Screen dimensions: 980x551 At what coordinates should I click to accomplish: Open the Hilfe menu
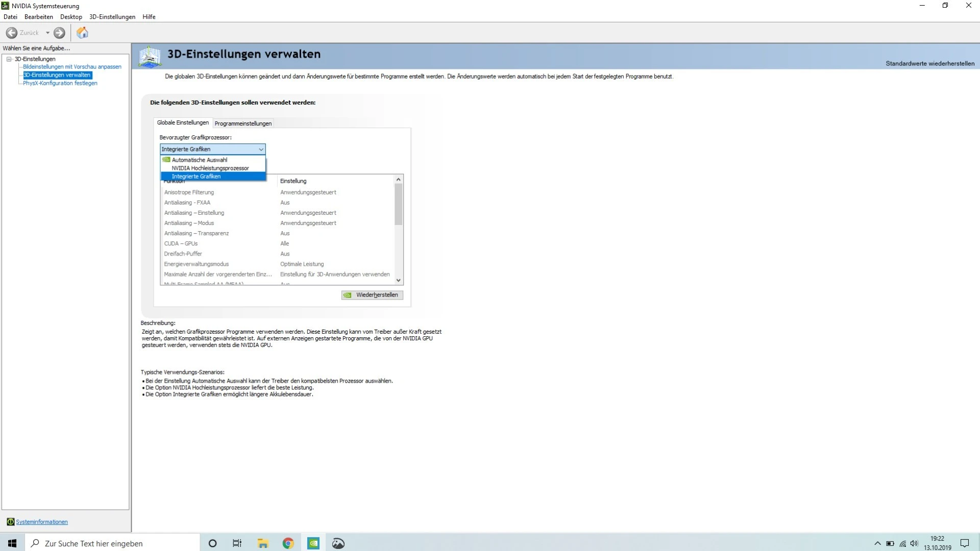pos(149,17)
